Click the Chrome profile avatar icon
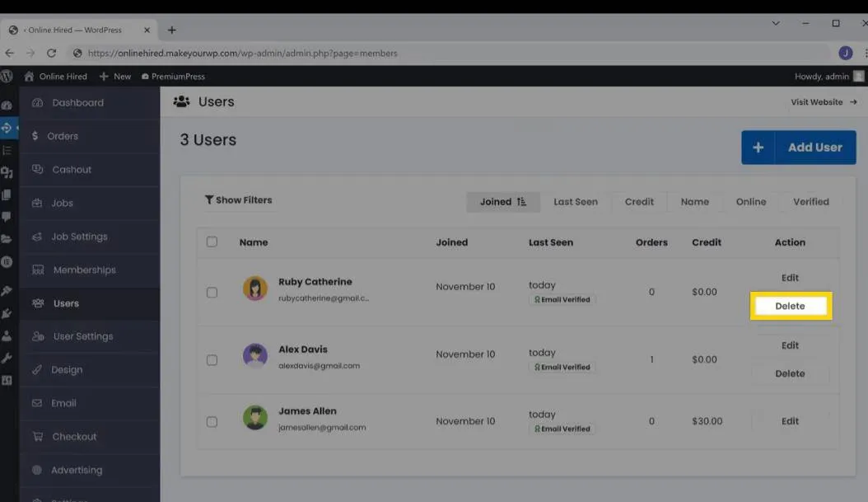The width and height of the screenshot is (868, 502). (x=845, y=53)
